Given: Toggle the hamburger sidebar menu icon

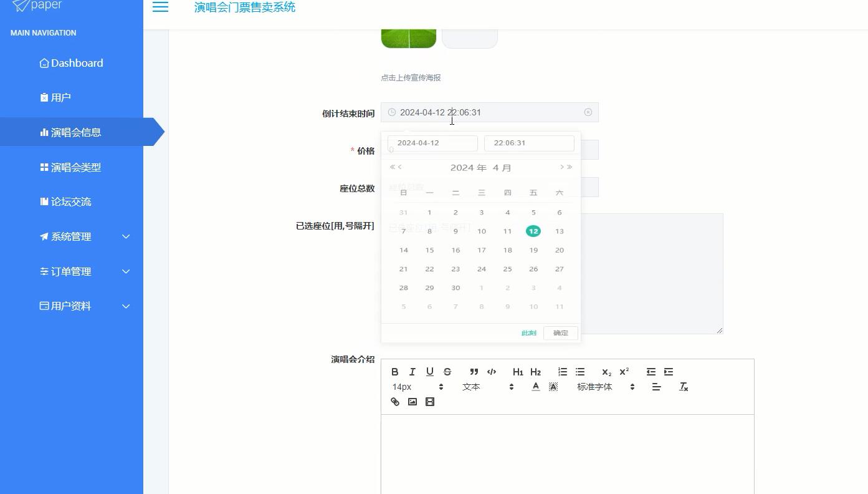Looking at the screenshot, I should tap(160, 7).
